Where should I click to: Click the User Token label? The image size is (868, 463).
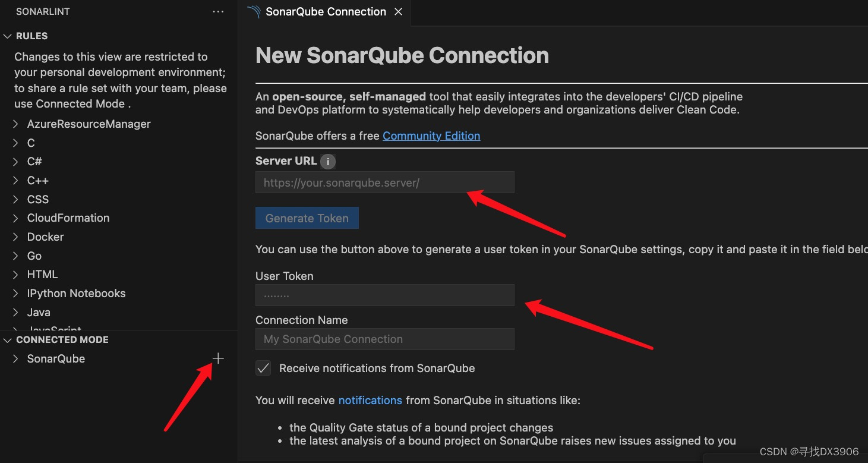[285, 276]
